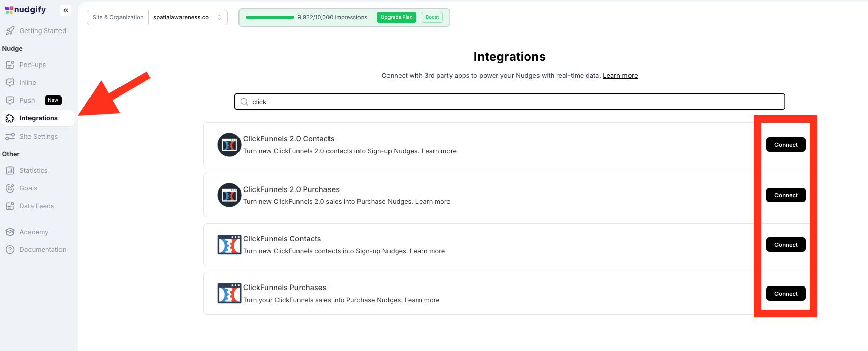Click the Academy graduation cap icon
This screenshot has width=868, height=351.
[10, 232]
